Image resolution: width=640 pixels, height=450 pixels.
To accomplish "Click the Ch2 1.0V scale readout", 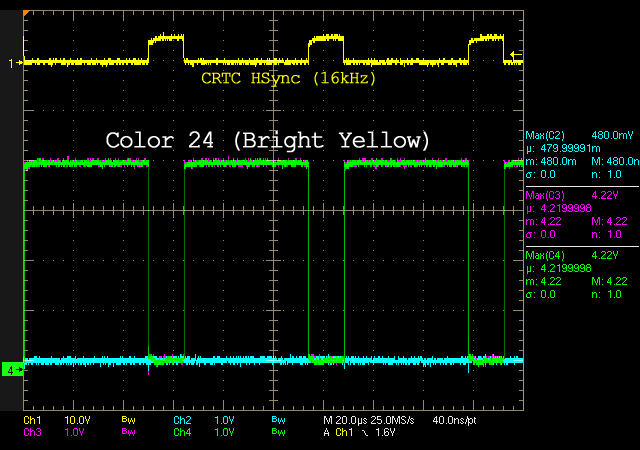I will point(224,420).
